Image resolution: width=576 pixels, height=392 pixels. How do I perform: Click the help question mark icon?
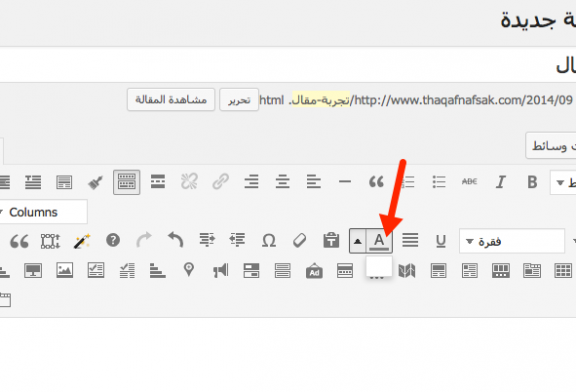tap(113, 240)
